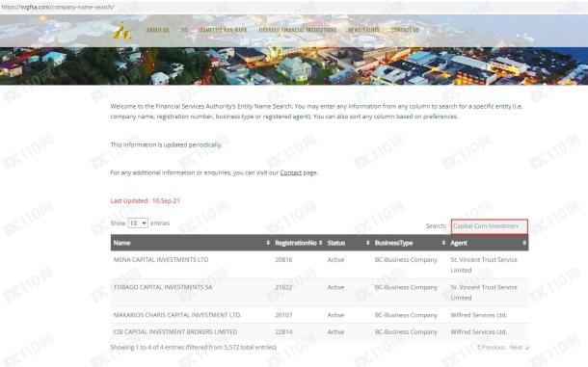The height and width of the screenshot is (367, 588).
Task: Click Showing 1 to 4 entries summary
Action: 194,348
